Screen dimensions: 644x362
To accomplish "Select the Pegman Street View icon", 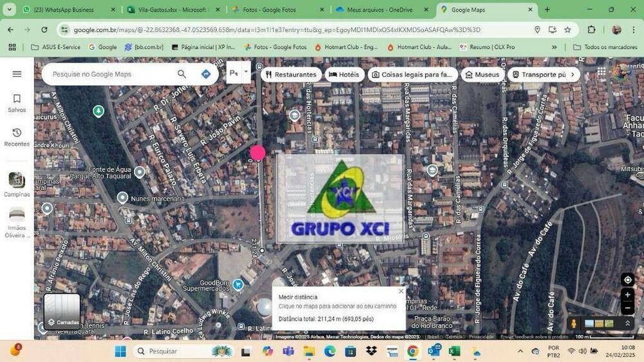I will [x=573, y=323].
